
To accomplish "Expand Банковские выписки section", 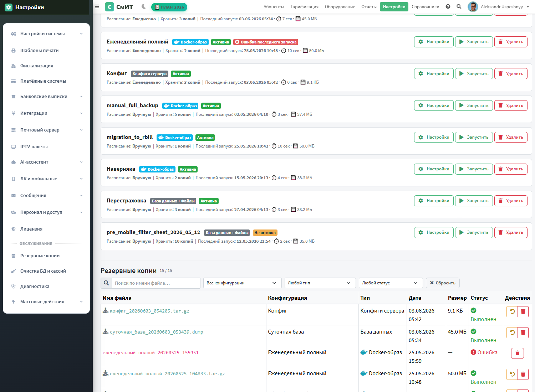I will [x=46, y=97].
